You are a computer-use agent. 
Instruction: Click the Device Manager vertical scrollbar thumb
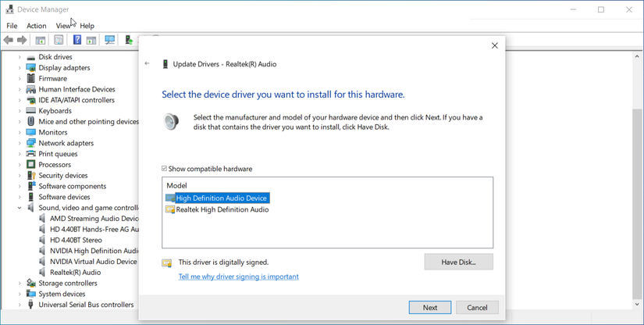point(637,204)
